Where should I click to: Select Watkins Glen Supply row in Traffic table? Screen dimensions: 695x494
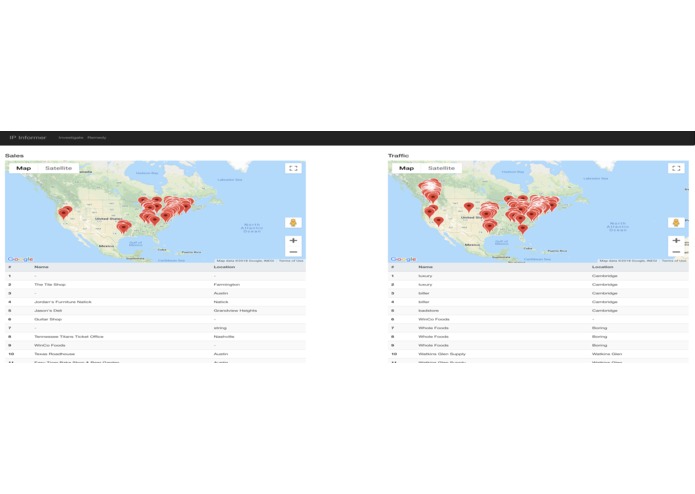(538, 354)
